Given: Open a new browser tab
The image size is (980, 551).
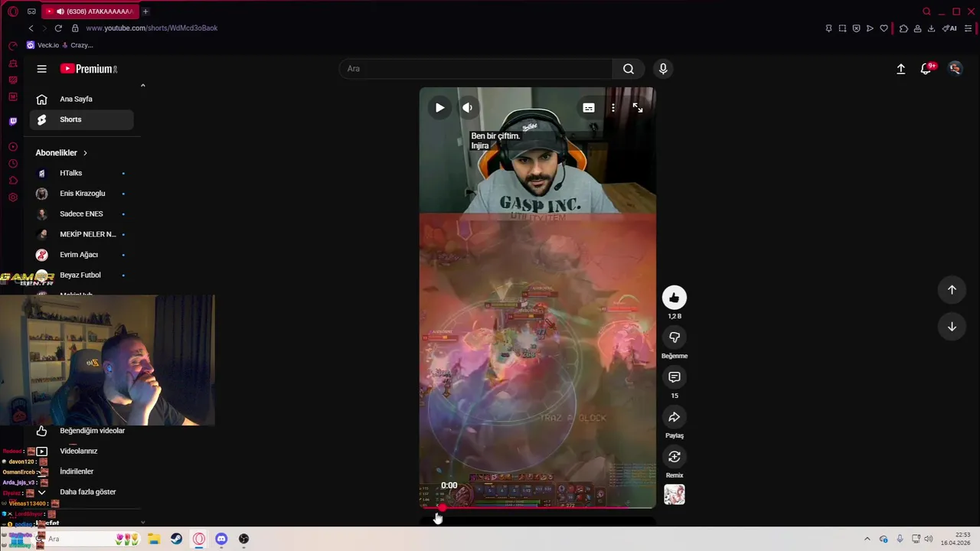Looking at the screenshot, I should [x=145, y=11].
